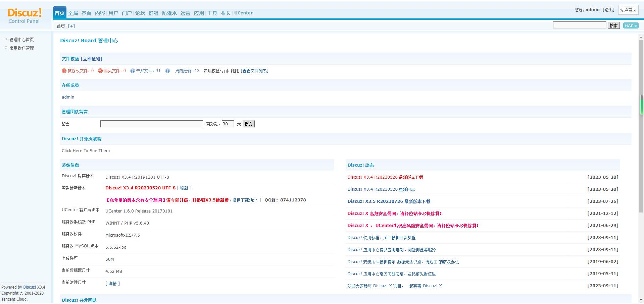Image resolution: width=644 pixels, height=304 pixels.
Task: Click the 搜索 search button
Action: [614, 25]
